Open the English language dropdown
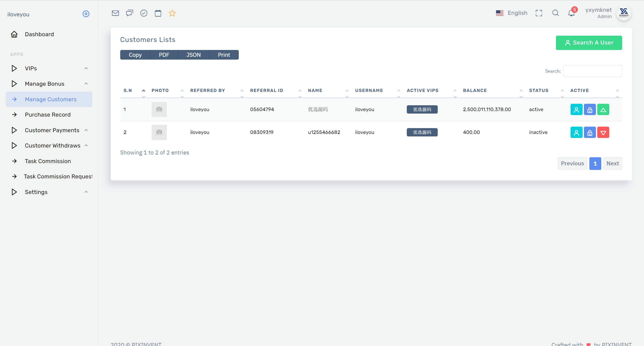The height and width of the screenshot is (346, 644). click(512, 13)
